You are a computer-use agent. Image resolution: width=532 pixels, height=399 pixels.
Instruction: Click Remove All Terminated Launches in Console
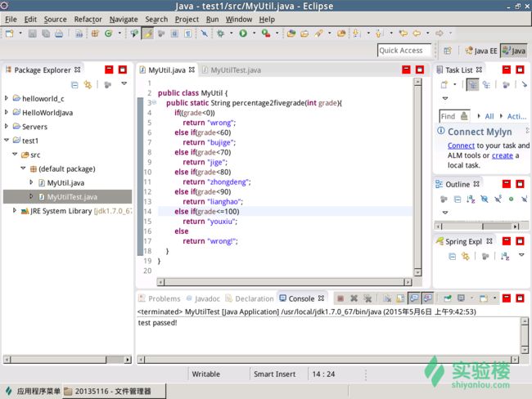pyautogui.click(x=367, y=298)
